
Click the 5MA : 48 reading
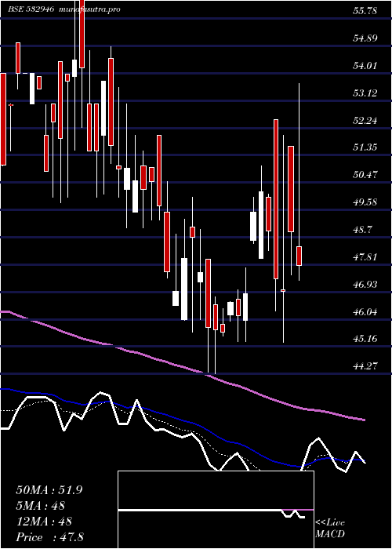pyautogui.click(x=41, y=505)
